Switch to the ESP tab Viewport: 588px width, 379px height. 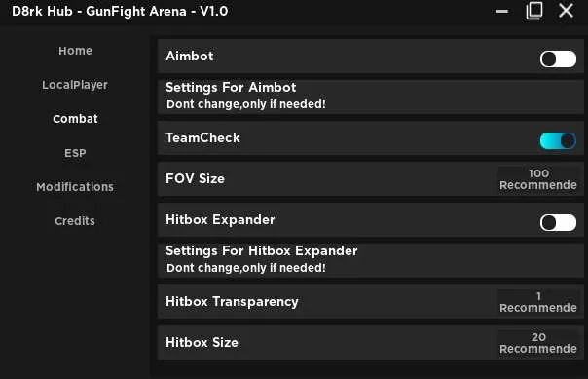click(75, 153)
